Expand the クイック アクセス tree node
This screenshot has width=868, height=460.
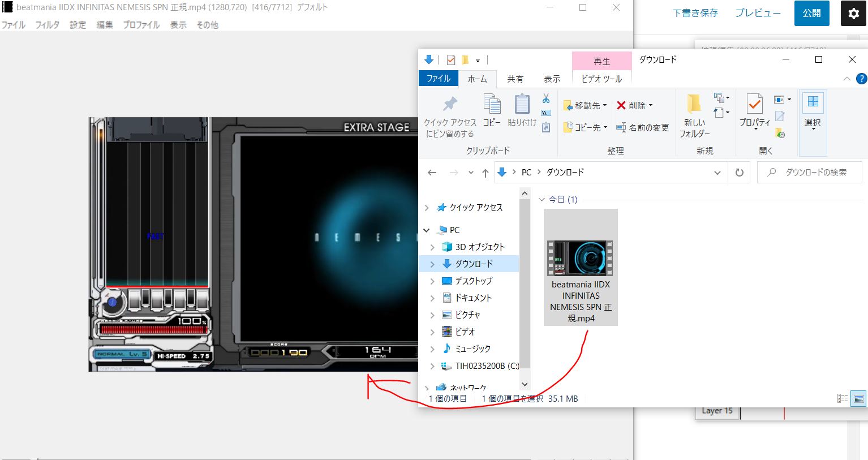click(427, 208)
